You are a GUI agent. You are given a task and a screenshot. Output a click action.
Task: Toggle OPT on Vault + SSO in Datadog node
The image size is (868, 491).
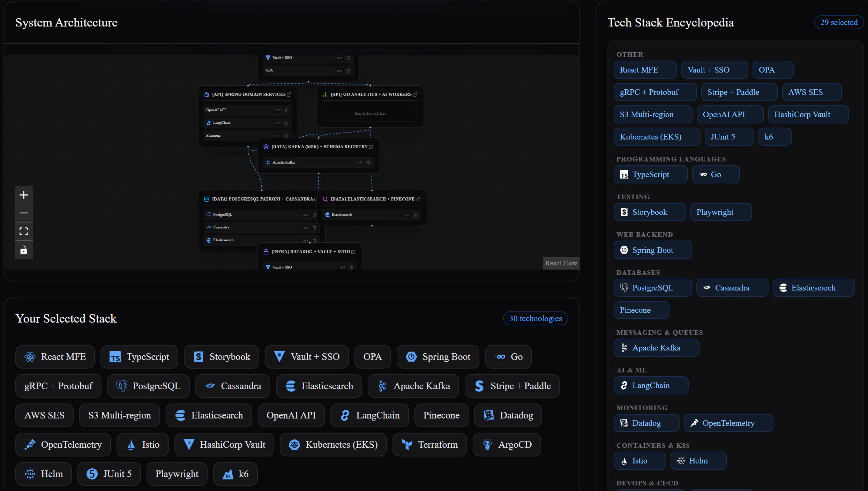pos(343,267)
